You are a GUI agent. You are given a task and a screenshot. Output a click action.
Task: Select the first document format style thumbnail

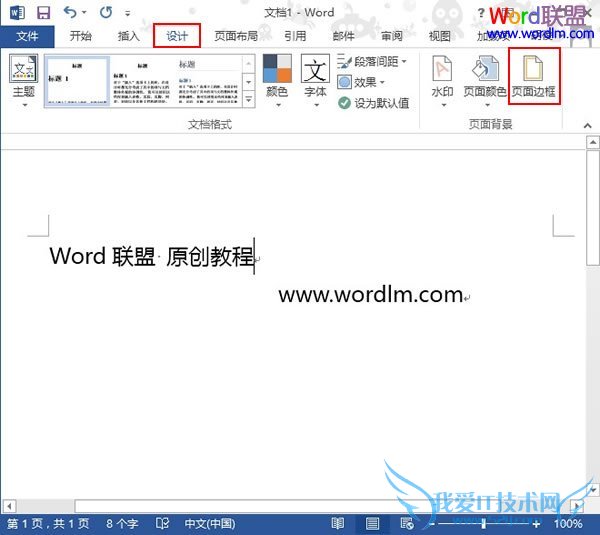[77, 81]
